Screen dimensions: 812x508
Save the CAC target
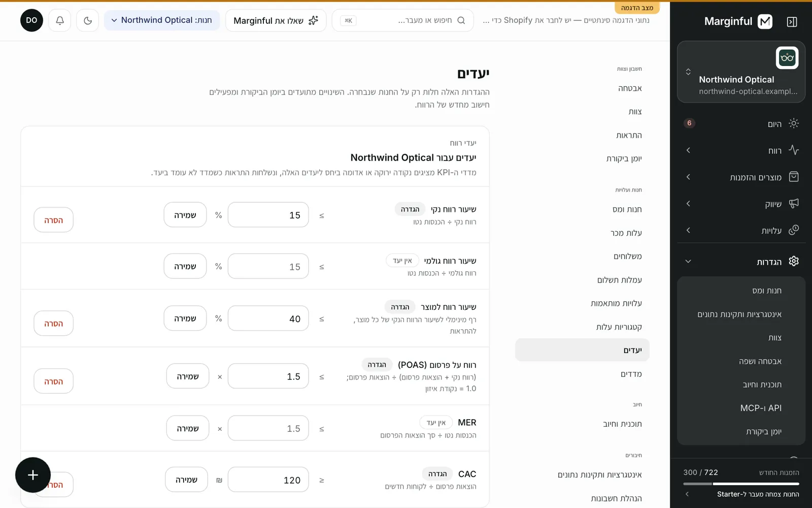point(186,480)
